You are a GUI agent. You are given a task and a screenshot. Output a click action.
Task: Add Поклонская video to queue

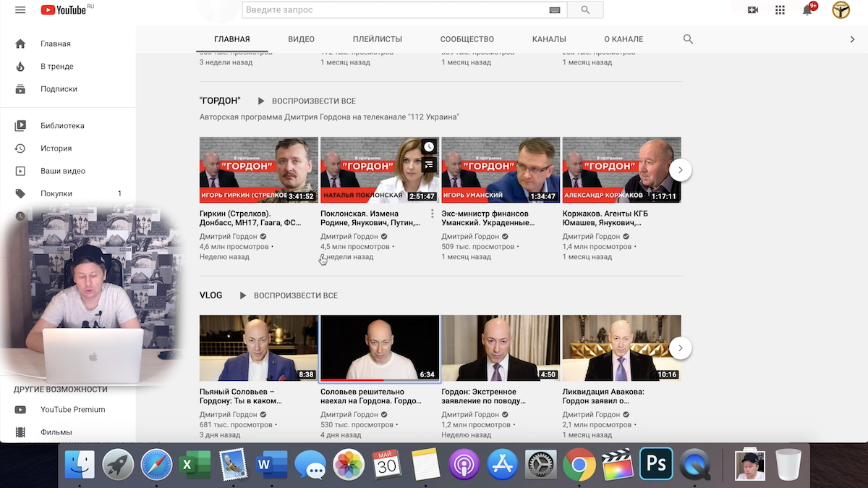tap(429, 164)
